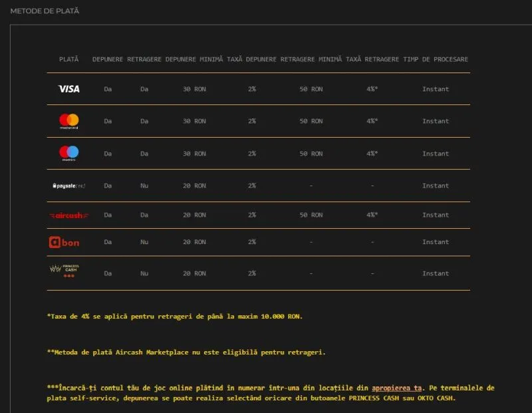The height and width of the screenshot is (413, 532).
Task: Click the DEPUNERE MINIMĂ column header
Action: pos(194,59)
